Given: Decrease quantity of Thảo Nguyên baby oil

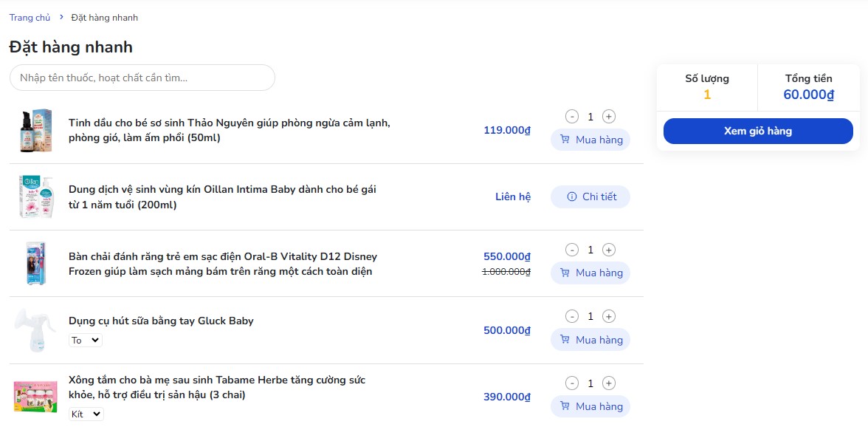Looking at the screenshot, I should point(572,117).
